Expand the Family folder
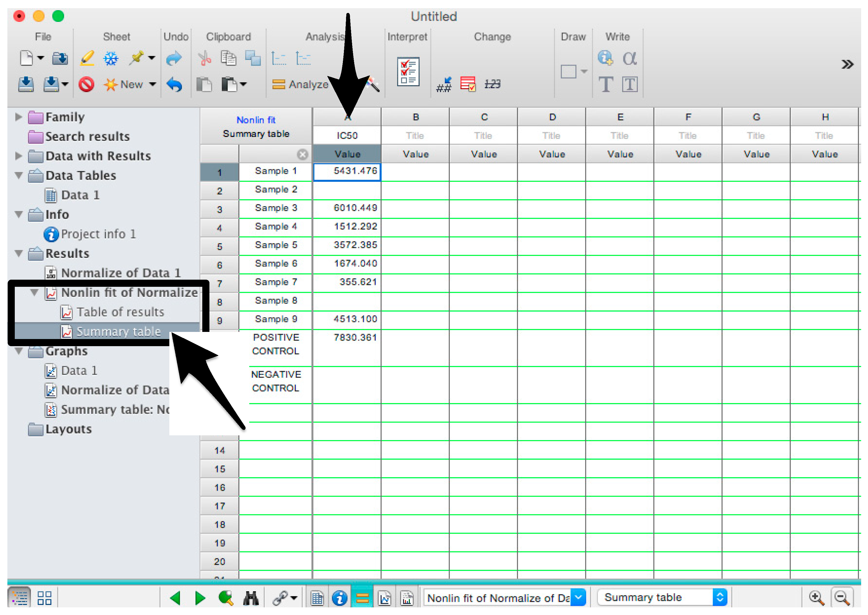 coord(18,117)
